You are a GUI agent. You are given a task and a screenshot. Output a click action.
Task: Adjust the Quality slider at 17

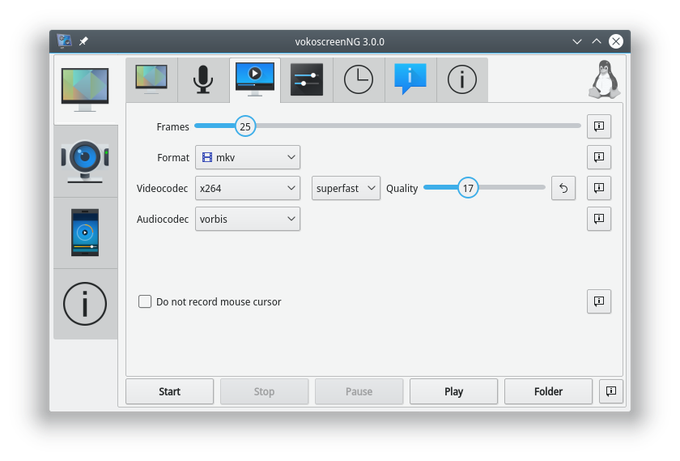point(468,188)
